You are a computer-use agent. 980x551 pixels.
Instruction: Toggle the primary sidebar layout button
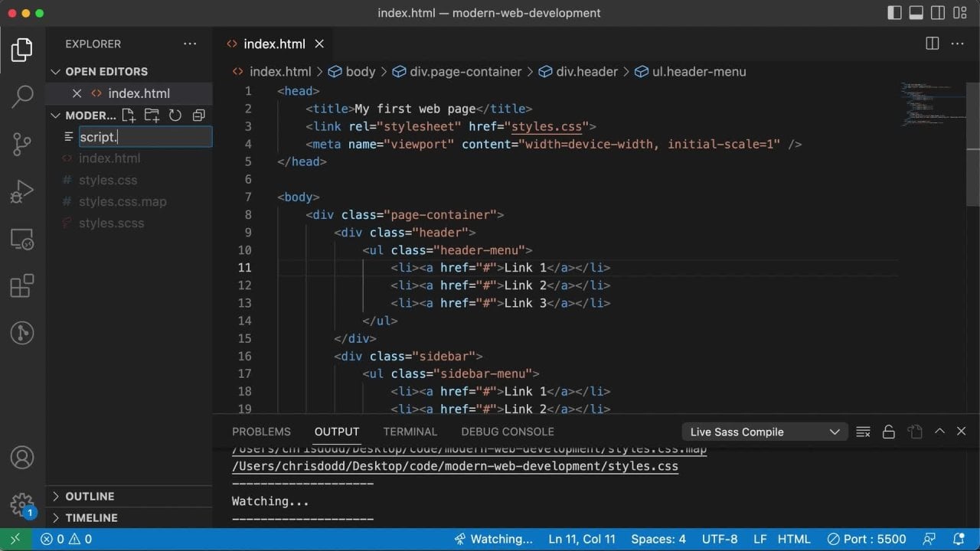(x=894, y=13)
